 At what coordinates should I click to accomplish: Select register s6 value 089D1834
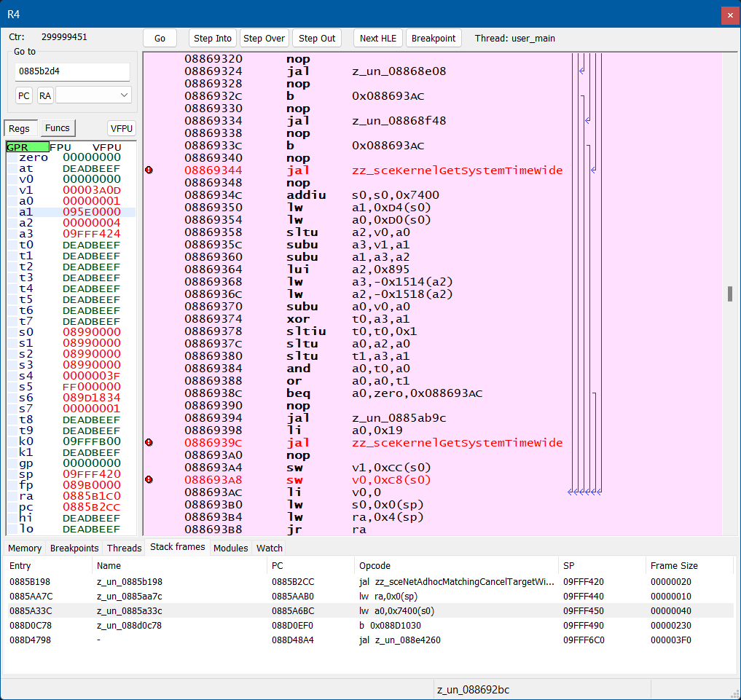92,398
